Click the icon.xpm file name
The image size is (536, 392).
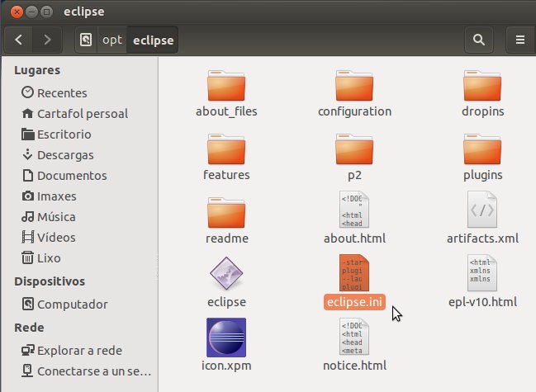coord(226,366)
